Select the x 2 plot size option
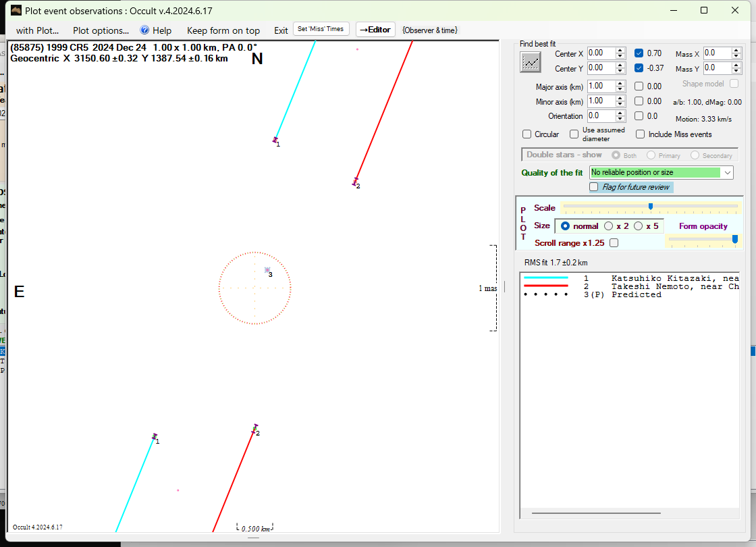This screenshot has width=756, height=547. (609, 226)
